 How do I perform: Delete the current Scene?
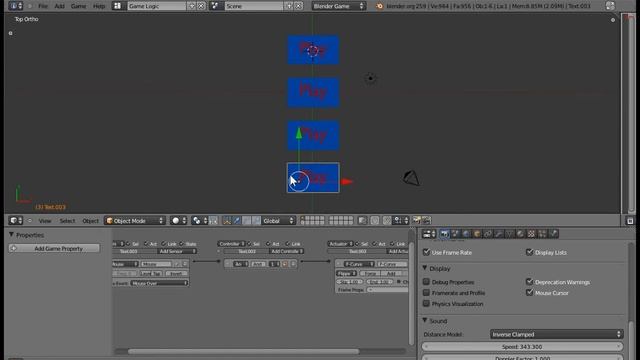pos(298,6)
